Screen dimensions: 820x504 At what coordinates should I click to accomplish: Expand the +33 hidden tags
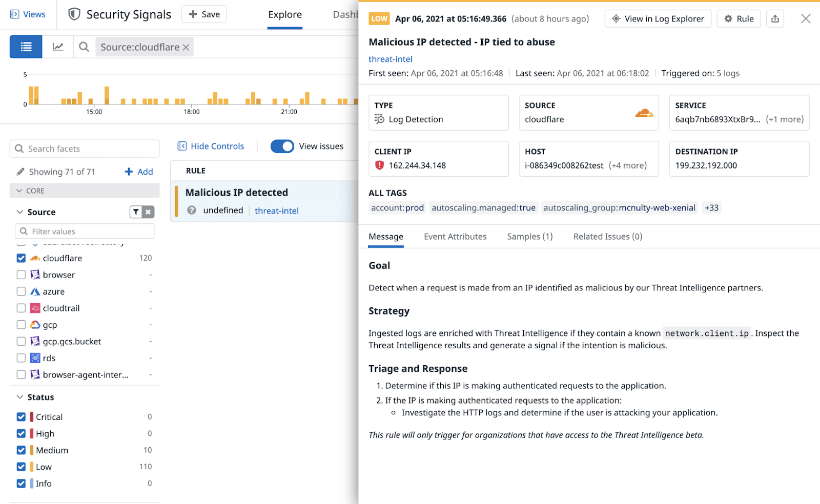point(711,208)
